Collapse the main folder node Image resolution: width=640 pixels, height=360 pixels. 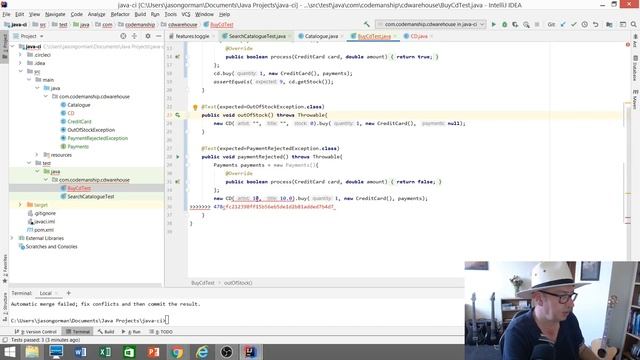tap(29, 80)
